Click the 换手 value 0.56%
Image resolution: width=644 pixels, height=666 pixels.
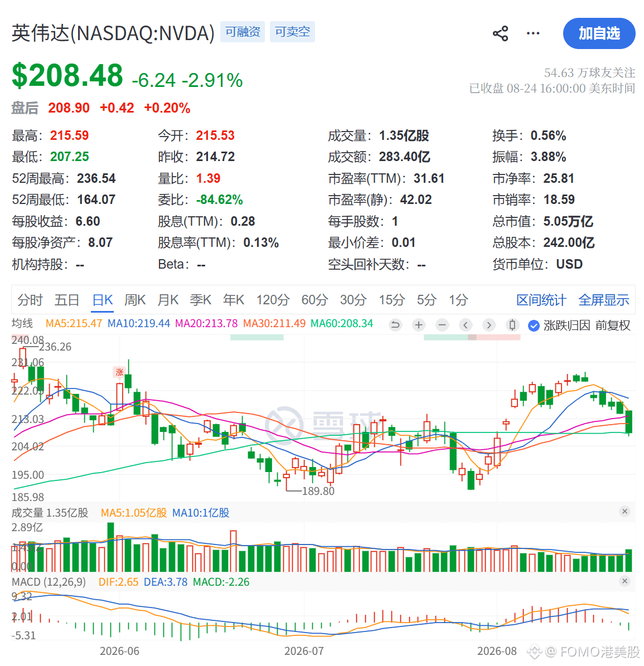point(548,135)
